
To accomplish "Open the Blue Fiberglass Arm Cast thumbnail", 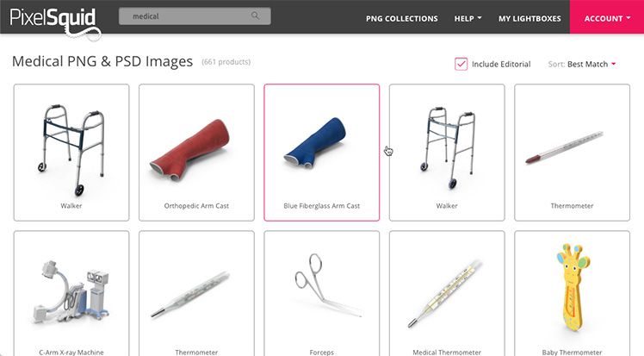I will tap(316, 143).
